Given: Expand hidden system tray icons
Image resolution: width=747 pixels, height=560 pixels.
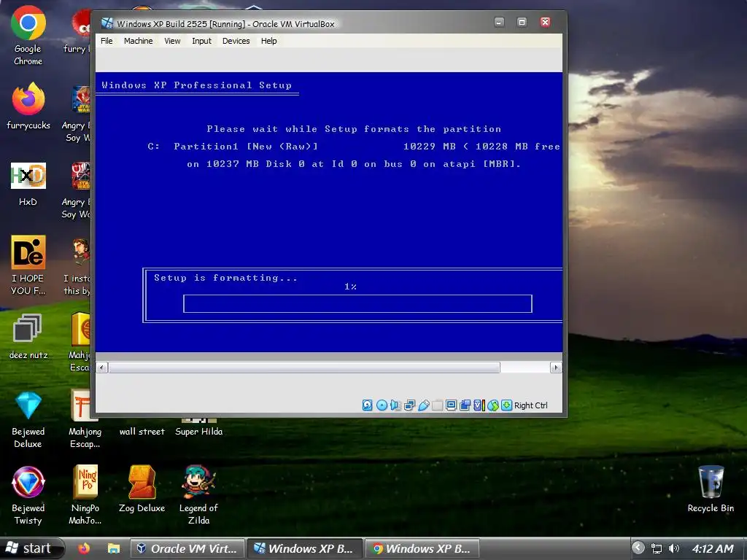Looking at the screenshot, I should coord(638,548).
